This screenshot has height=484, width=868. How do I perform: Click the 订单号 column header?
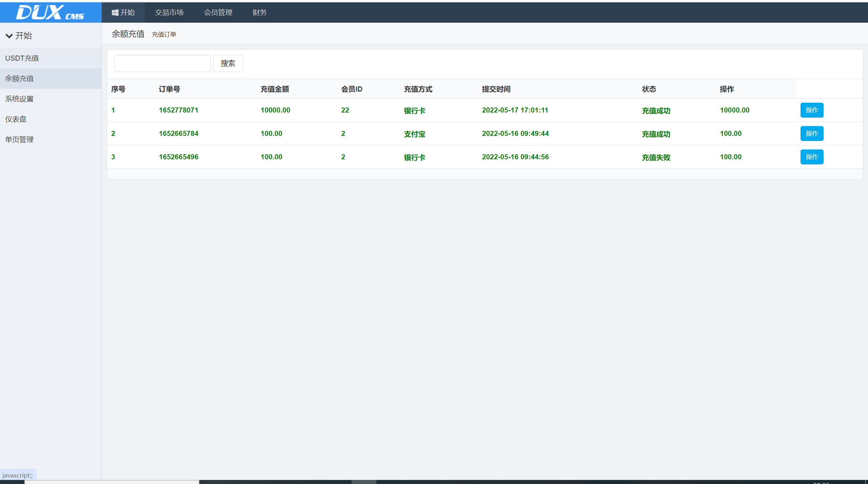(x=169, y=89)
